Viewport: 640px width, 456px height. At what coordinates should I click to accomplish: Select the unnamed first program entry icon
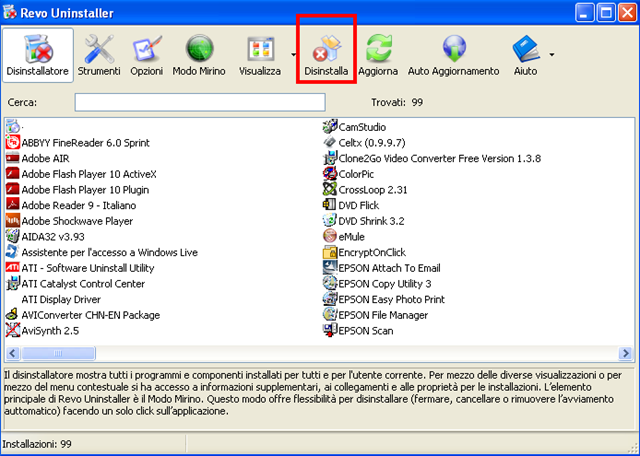click(12, 127)
